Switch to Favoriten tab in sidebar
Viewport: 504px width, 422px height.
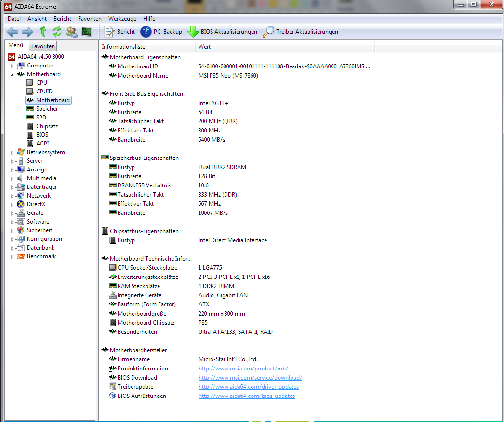(x=43, y=46)
